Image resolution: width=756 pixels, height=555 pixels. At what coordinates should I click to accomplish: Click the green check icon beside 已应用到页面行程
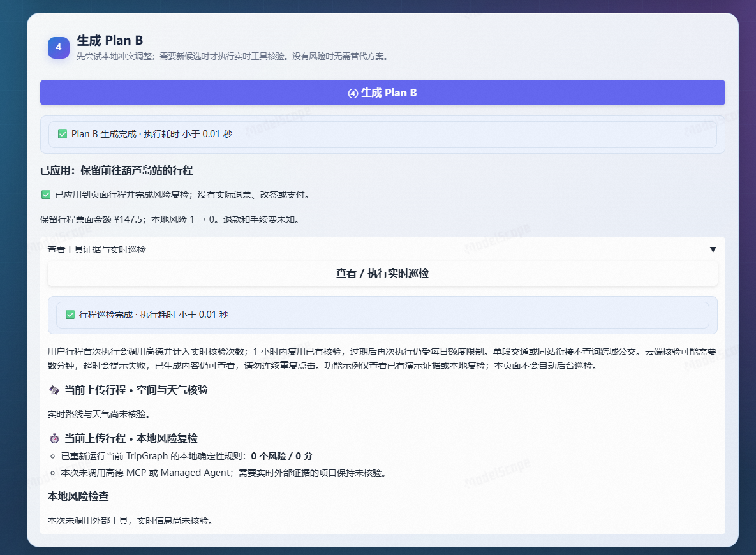[x=46, y=195]
